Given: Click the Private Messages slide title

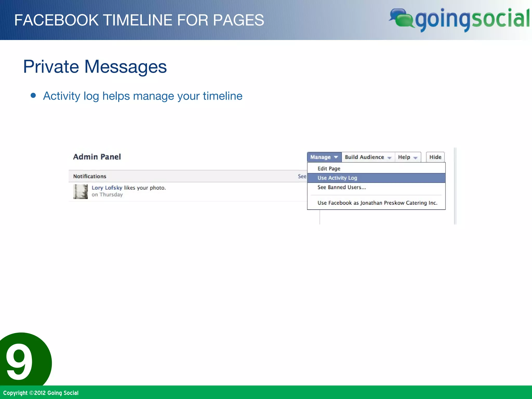Looking at the screenshot, I should pyautogui.click(x=95, y=67).
